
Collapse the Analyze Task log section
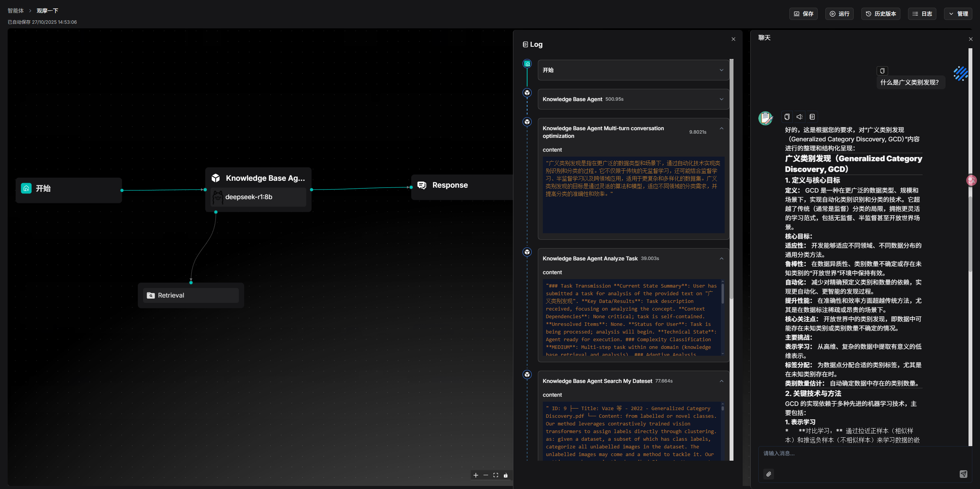(721, 258)
